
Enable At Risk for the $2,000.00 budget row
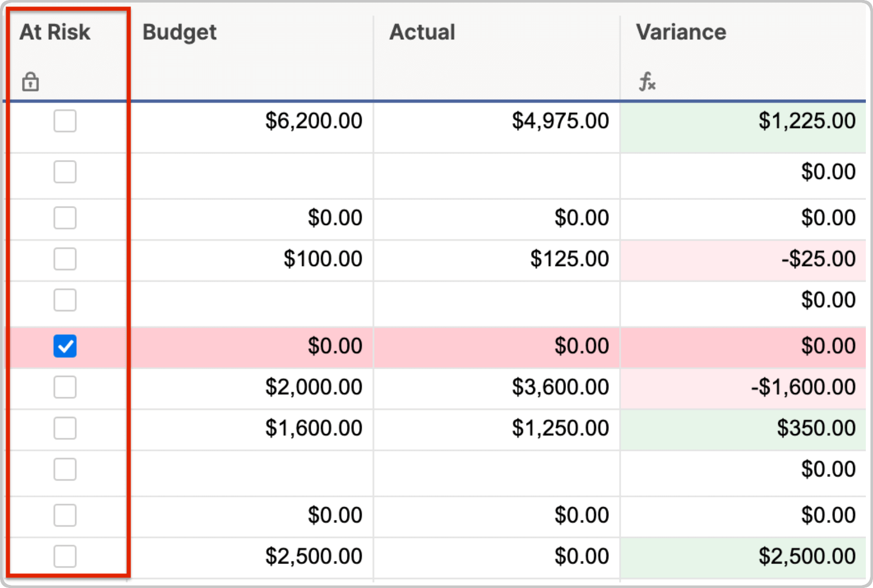coord(65,387)
